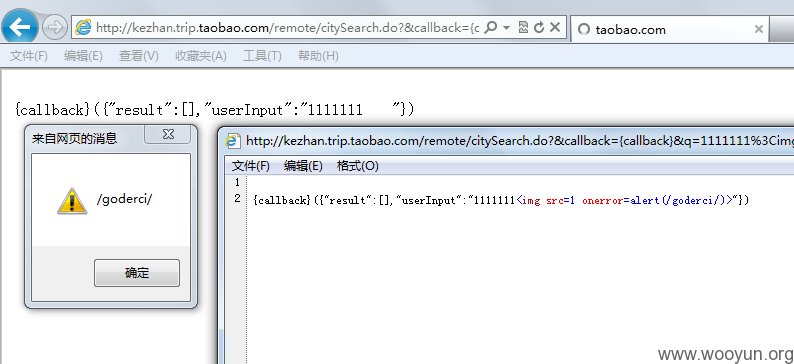This screenshot has height=364, width=794.
Task: Toggle the compatibility view icon
Action: coord(524,28)
